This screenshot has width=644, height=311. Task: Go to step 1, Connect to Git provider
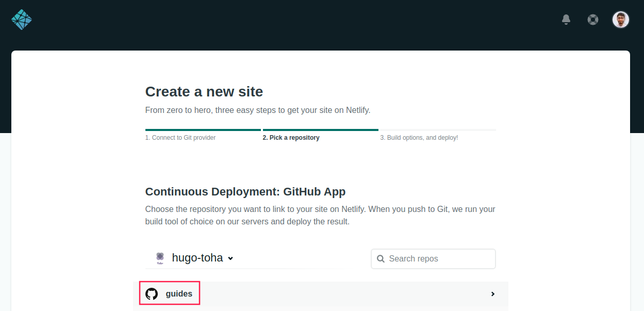point(180,138)
